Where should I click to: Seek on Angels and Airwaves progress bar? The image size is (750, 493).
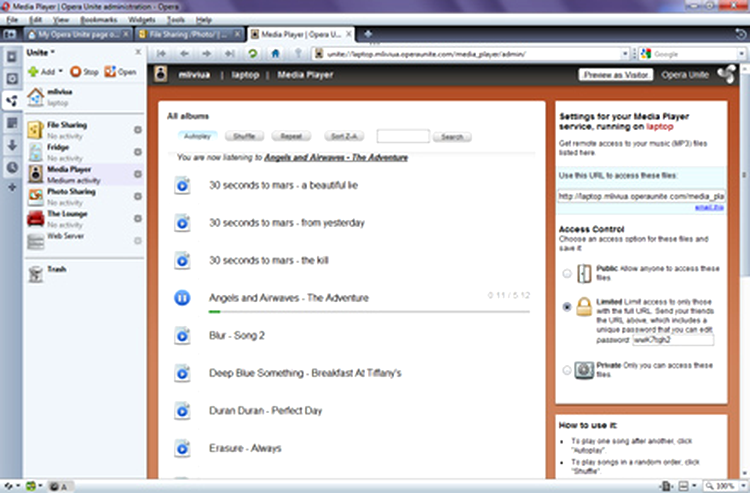pos(369,312)
